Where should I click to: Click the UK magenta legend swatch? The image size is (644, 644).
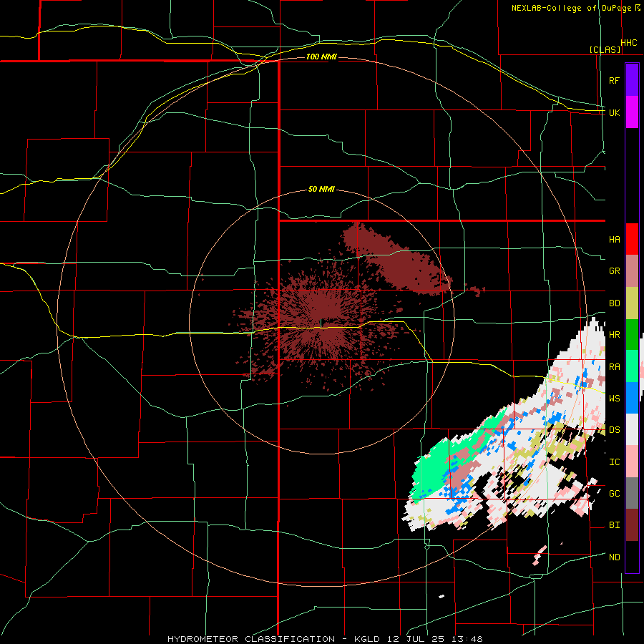point(632,112)
